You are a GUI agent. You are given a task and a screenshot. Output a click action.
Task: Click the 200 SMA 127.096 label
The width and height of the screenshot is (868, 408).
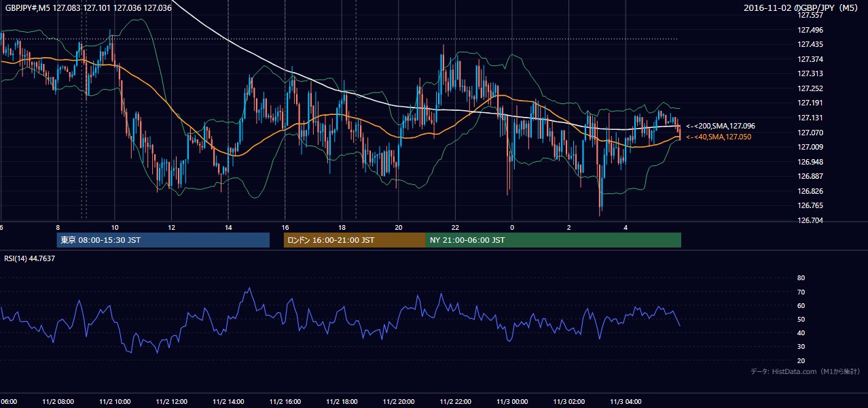(721, 126)
